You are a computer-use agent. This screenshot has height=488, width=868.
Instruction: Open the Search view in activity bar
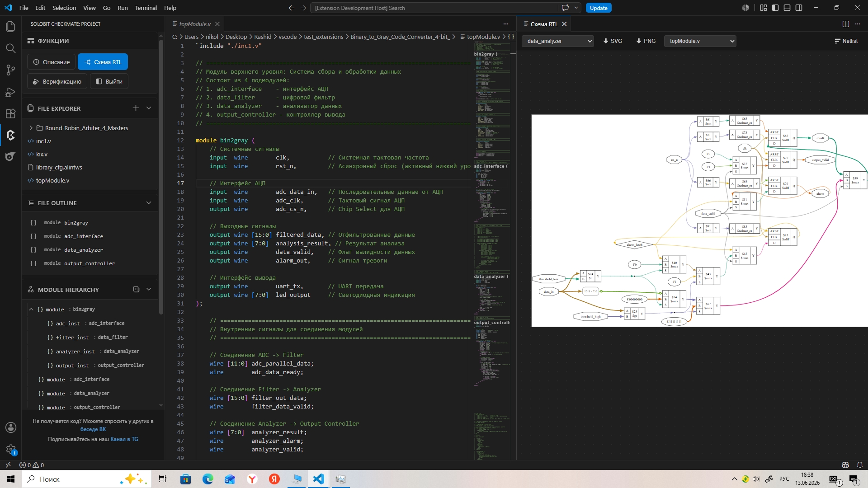click(10, 48)
